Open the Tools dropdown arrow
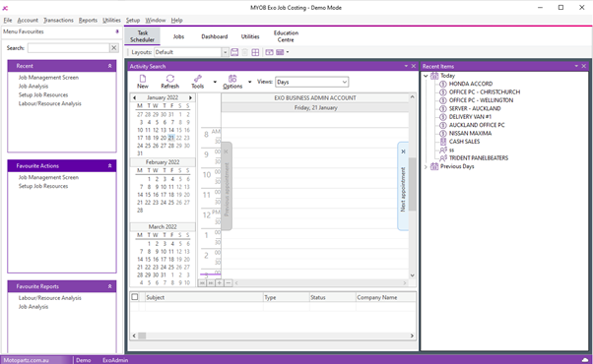Screen dimensions: 593x364 click(215, 82)
